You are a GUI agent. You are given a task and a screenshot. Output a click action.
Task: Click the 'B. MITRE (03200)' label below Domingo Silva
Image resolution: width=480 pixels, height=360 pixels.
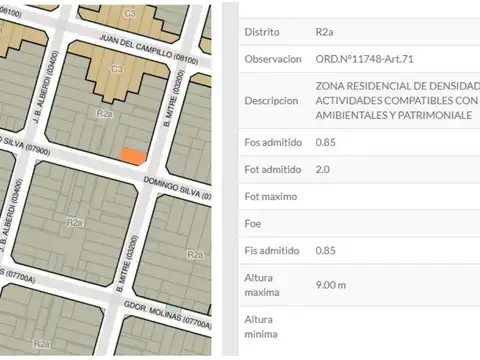click(127, 264)
